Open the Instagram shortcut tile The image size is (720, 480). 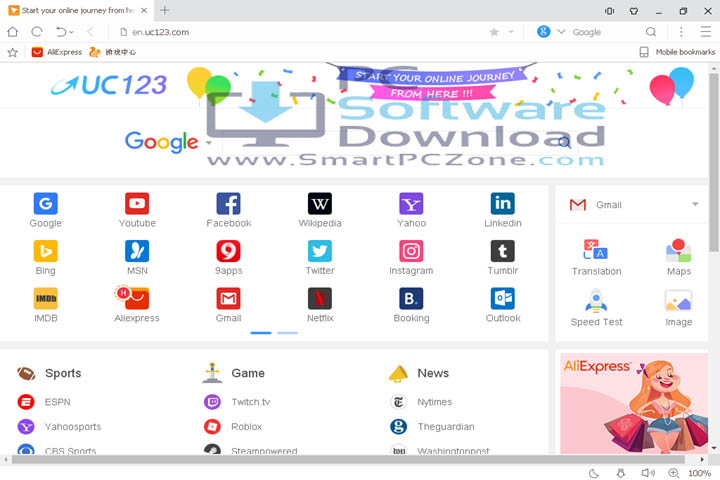[411, 257]
